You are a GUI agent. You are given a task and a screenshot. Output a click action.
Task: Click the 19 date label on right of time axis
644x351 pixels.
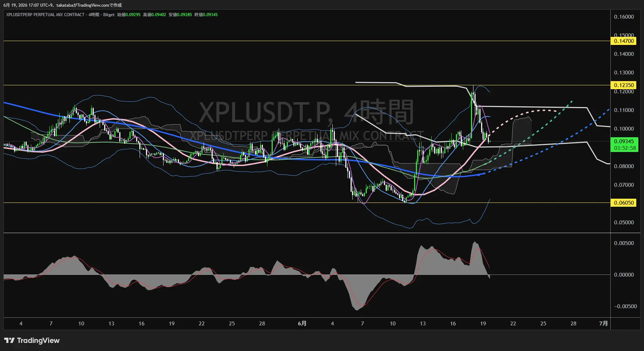(x=483, y=324)
